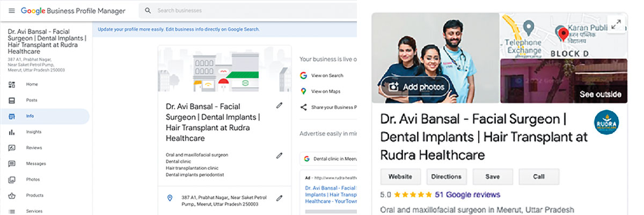The image size is (644, 215).
Task: Click 'Dental implants periodontist' category text
Action: point(194,175)
